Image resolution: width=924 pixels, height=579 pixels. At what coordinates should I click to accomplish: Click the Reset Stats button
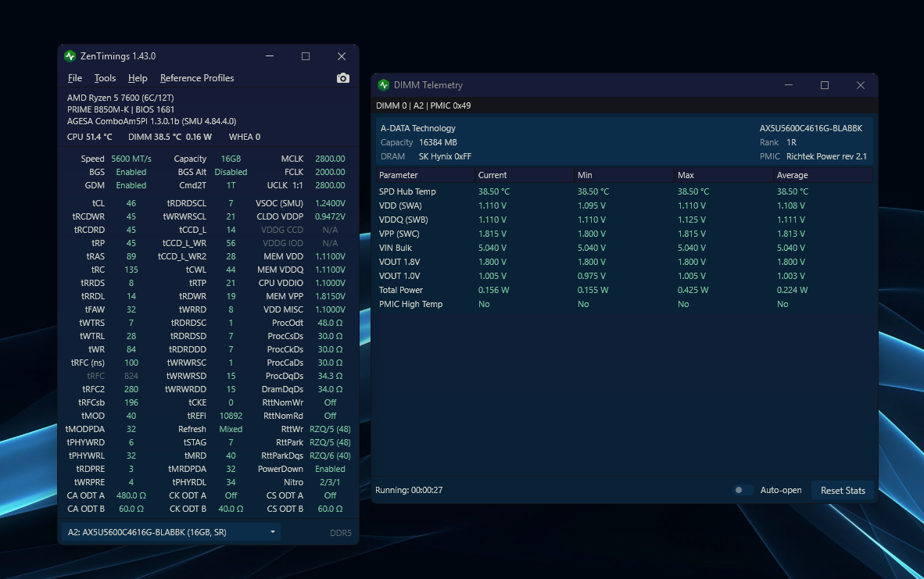(843, 490)
